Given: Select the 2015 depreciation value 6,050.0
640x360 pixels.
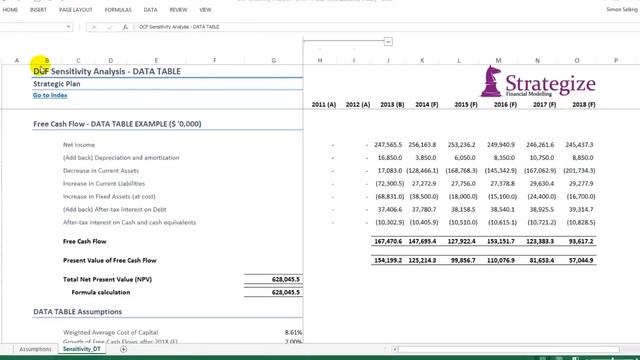Looking at the screenshot, I should point(464,158).
